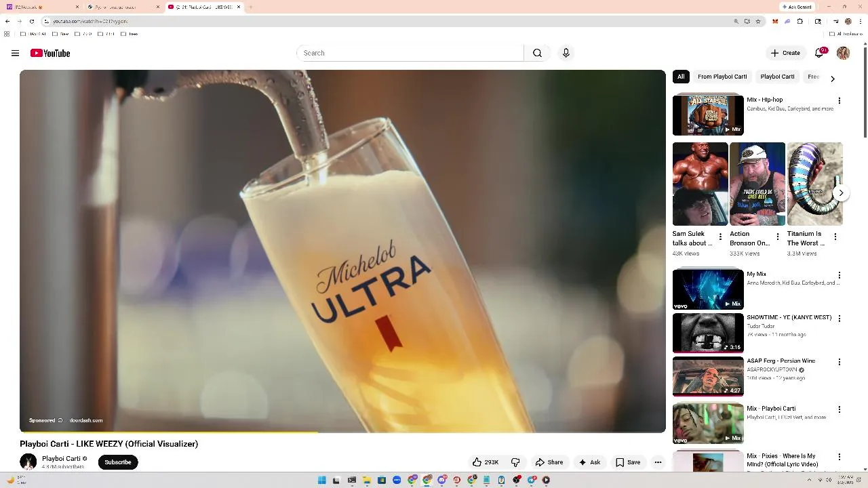Click the Michelob Ultra ad video
Screen dimensions: 868x488
(x=342, y=251)
